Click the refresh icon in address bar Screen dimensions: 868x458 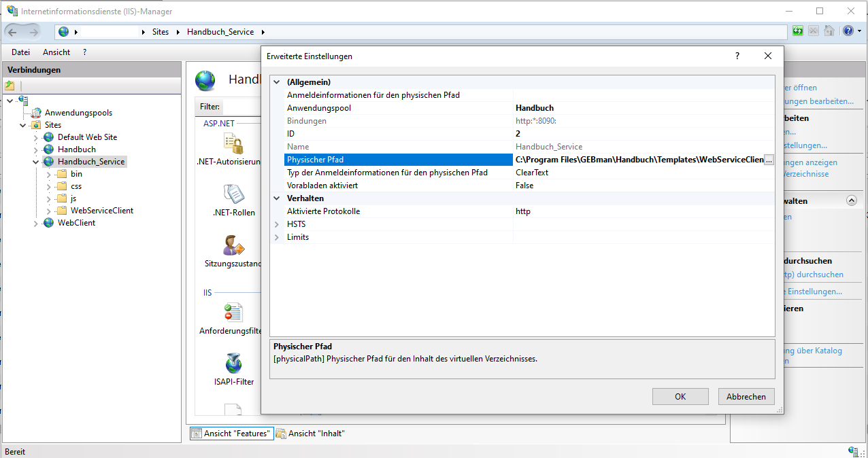(797, 31)
